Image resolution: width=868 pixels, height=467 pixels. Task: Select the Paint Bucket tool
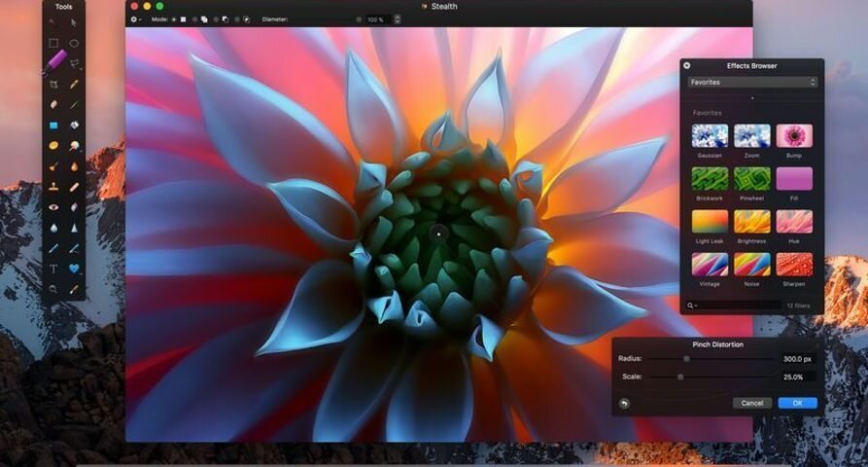click(74, 126)
